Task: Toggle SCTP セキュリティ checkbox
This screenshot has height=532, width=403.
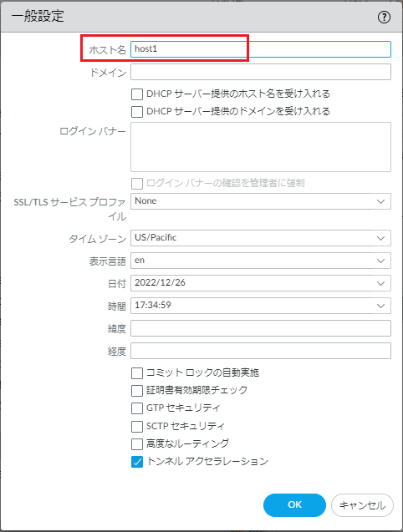Action: tap(137, 427)
